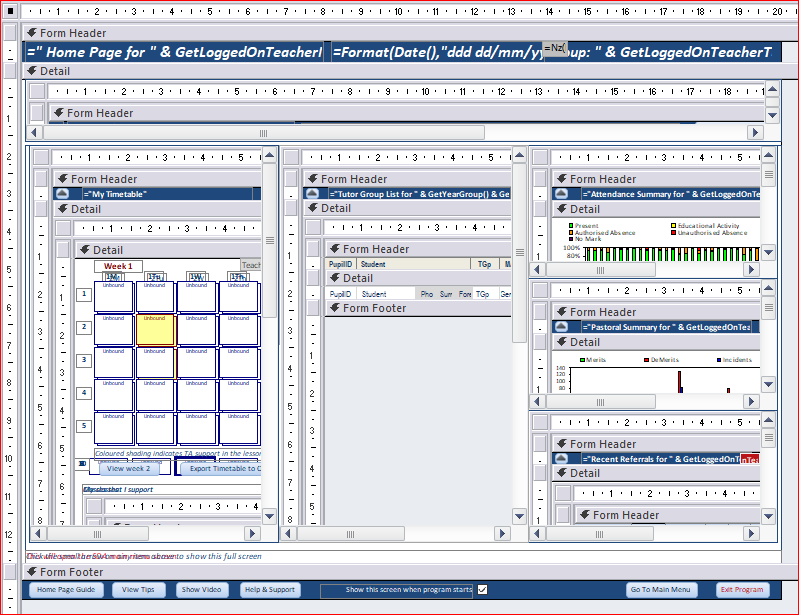799x615 pixels.
Task: Click right scroll arrow under Tutor Group subform
Action: 501,533
